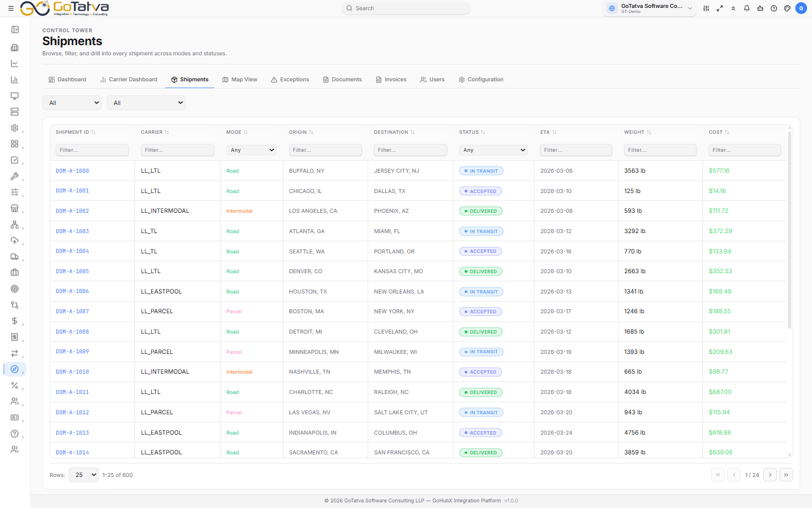The width and height of the screenshot is (812, 508).
Task: Open the target bullseye sidebar icon
Action: tap(15, 289)
